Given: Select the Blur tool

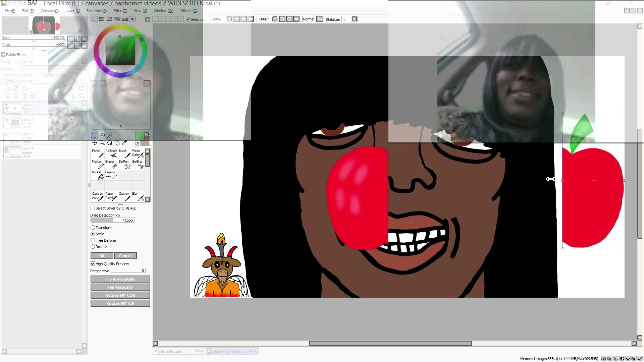Looking at the screenshot, I should (x=138, y=196).
